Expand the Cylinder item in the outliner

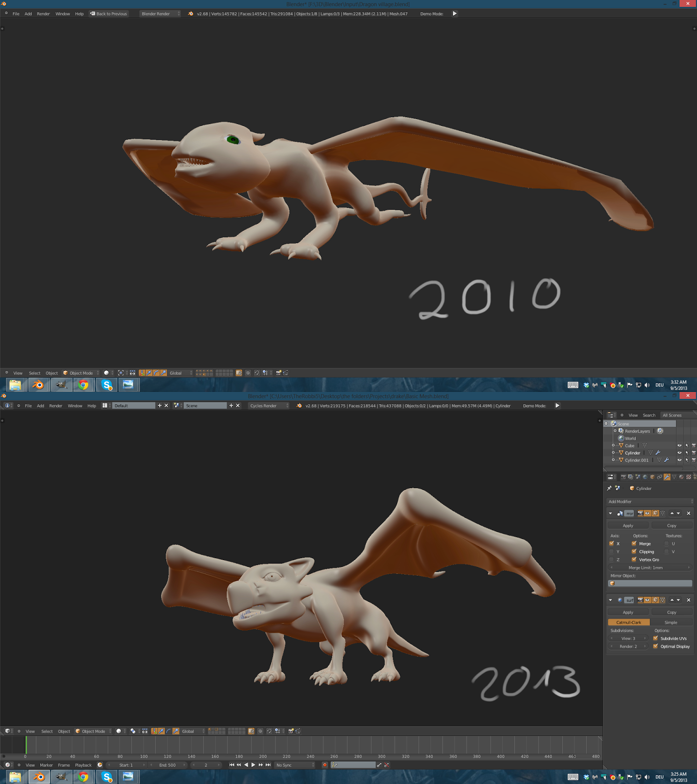(x=613, y=453)
